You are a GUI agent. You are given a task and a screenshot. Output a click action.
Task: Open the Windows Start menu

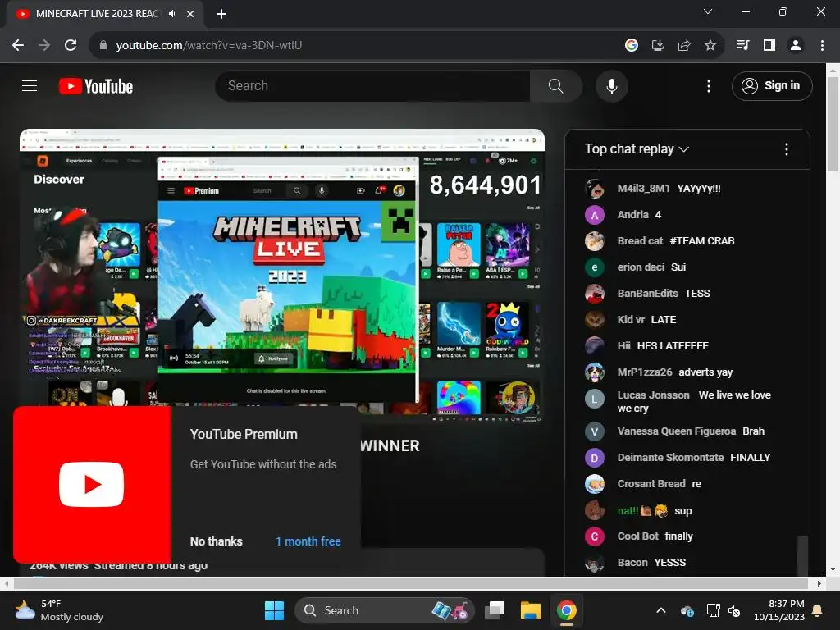275,610
